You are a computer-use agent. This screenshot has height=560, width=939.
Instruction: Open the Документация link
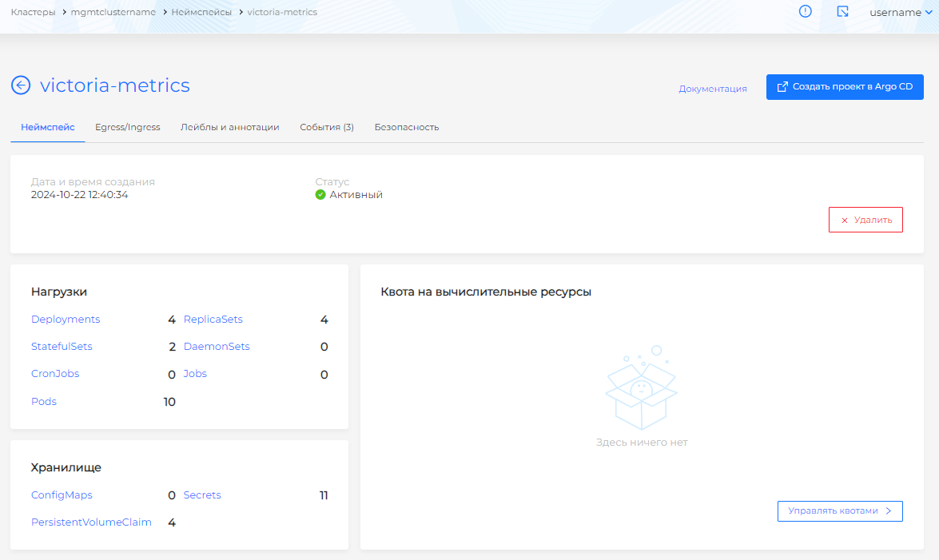(x=712, y=89)
